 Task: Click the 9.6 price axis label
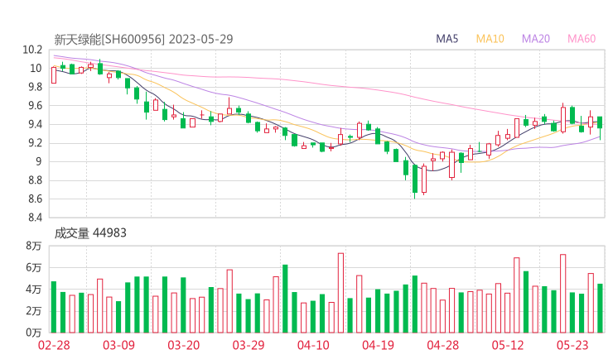pos(35,105)
